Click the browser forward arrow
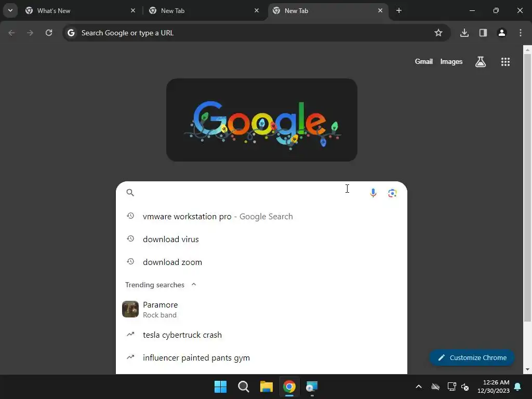Screen dimensions: 532x399 [30, 33]
